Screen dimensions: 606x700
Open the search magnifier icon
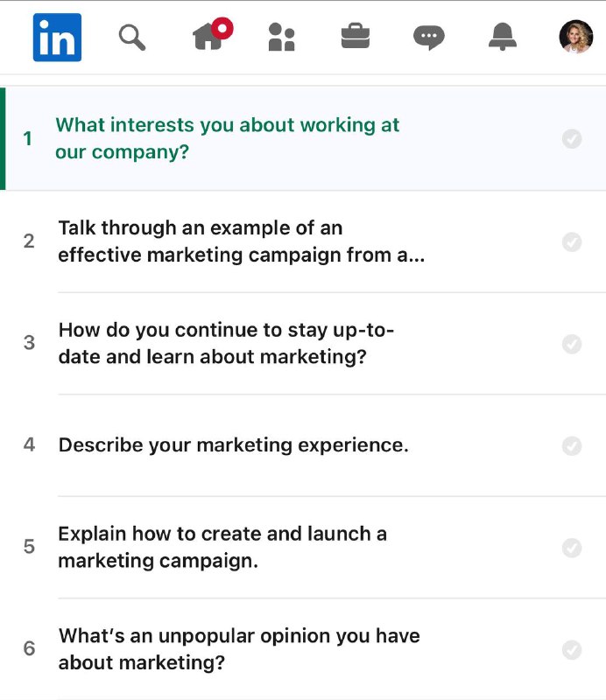click(x=132, y=38)
